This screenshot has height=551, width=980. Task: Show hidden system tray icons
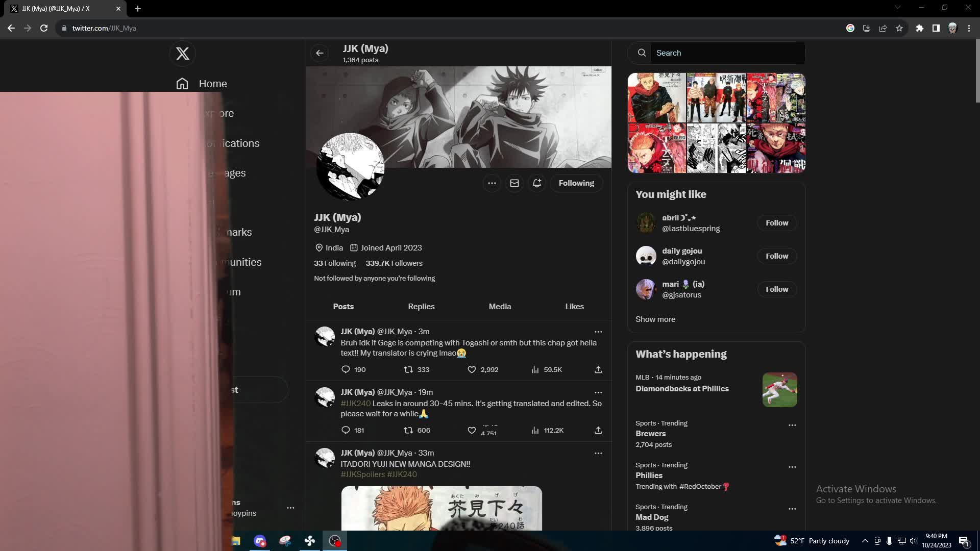click(865, 541)
